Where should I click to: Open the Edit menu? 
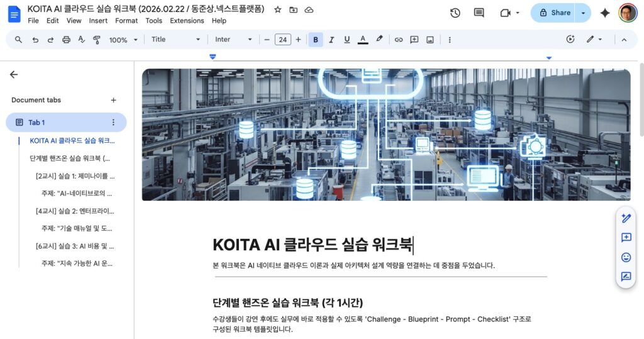click(x=53, y=21)
